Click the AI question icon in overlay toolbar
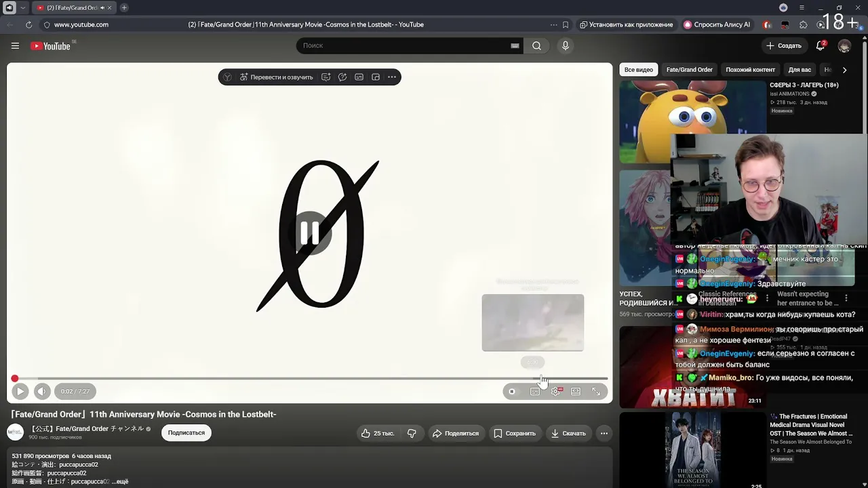This screenshot has width=868, height=488. (342, 77)
